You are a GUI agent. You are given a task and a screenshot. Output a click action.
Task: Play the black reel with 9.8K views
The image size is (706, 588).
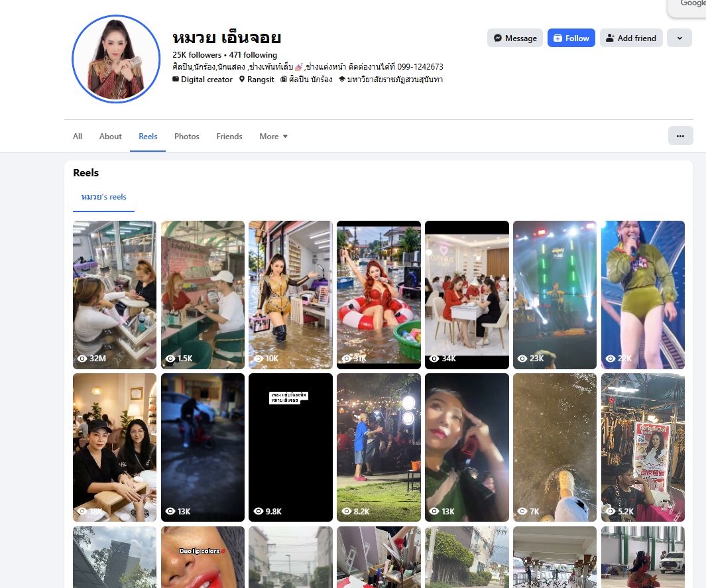290,447
